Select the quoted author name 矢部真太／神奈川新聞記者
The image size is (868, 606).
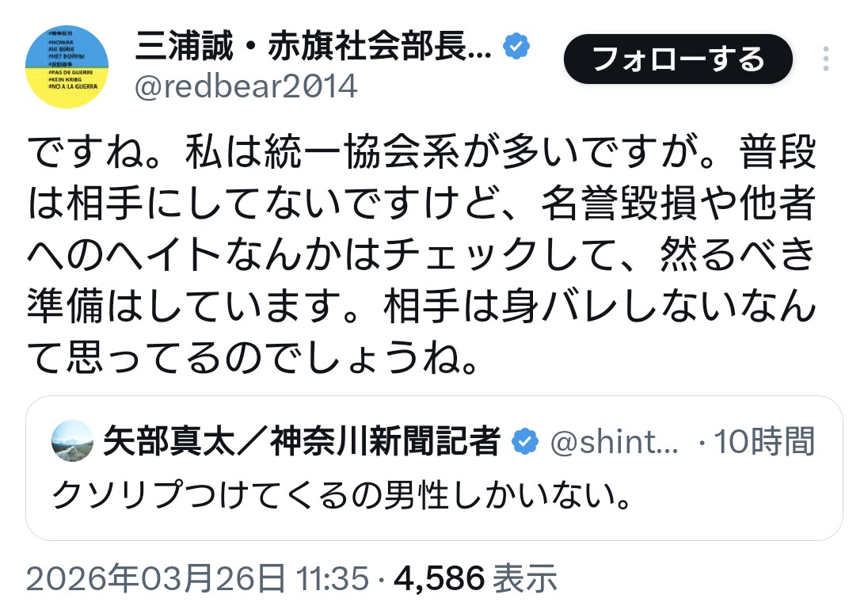(x=302, y=442)
